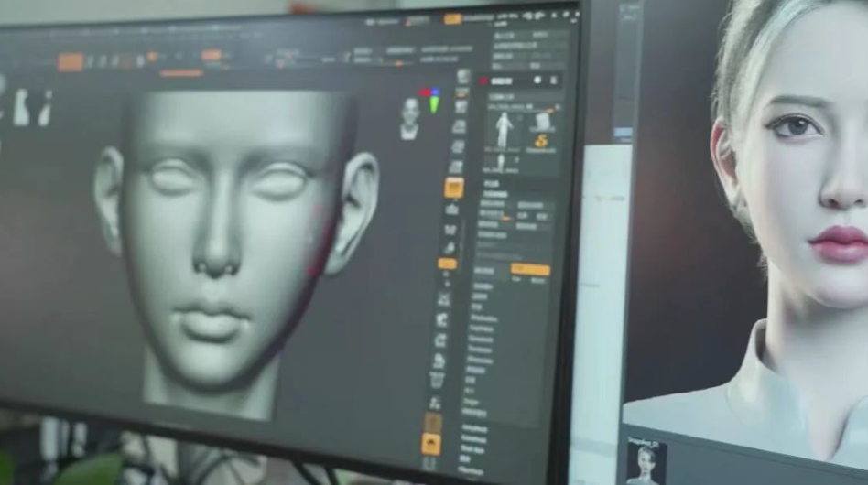Viewport: 868px width, 485px height.
Task: Select the gold S SimpleBrush tool icon
Action: pyautogui.click(x=541, y=142)
